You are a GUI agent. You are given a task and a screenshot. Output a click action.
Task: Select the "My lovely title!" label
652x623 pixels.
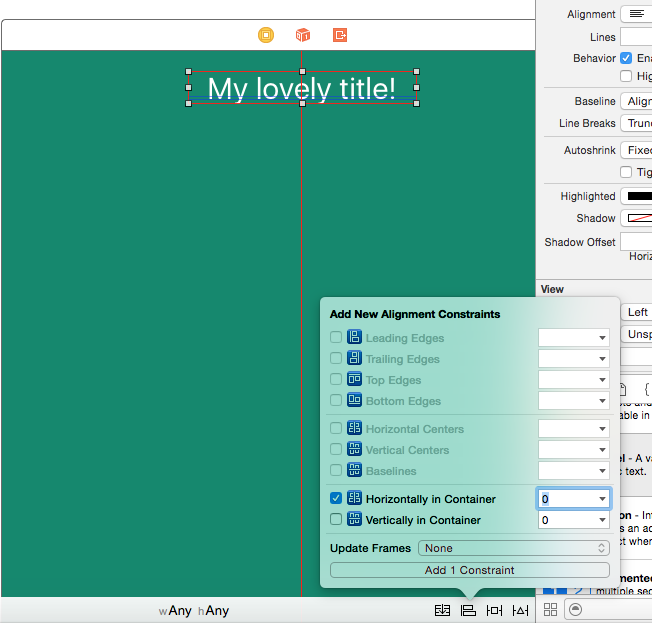302,89
